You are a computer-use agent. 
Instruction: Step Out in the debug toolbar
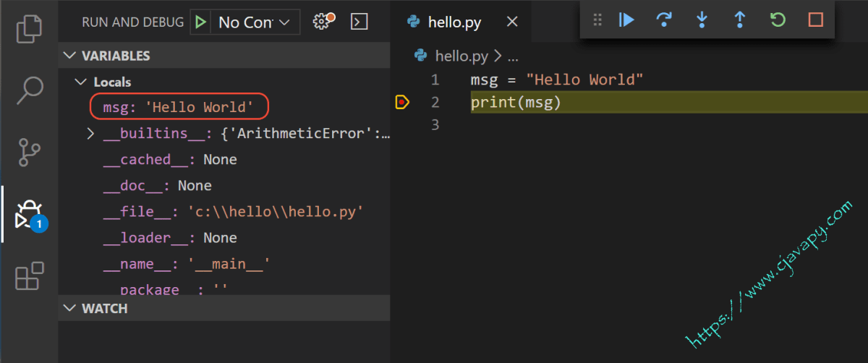pyautogui.click(x=739, y=20)
